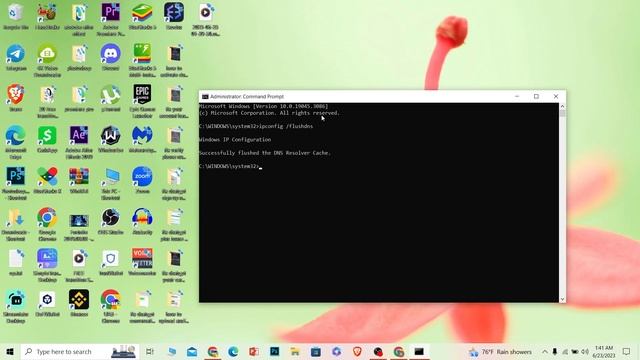Select Command Prompt taskbar button
The image size is (640, 360).
[419, 351]
